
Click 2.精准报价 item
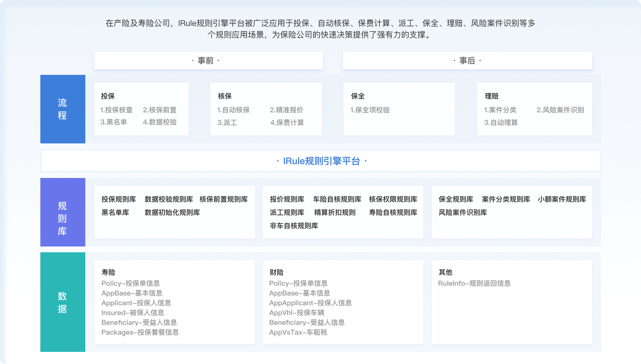pos(286,110)
